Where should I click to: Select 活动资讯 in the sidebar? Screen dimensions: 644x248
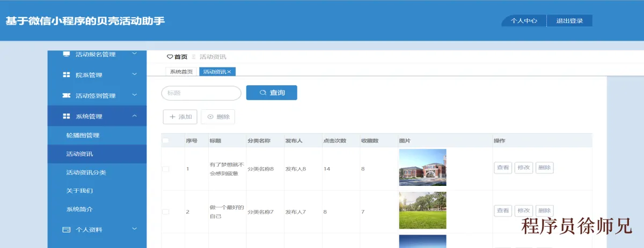[x=97, y=154]
